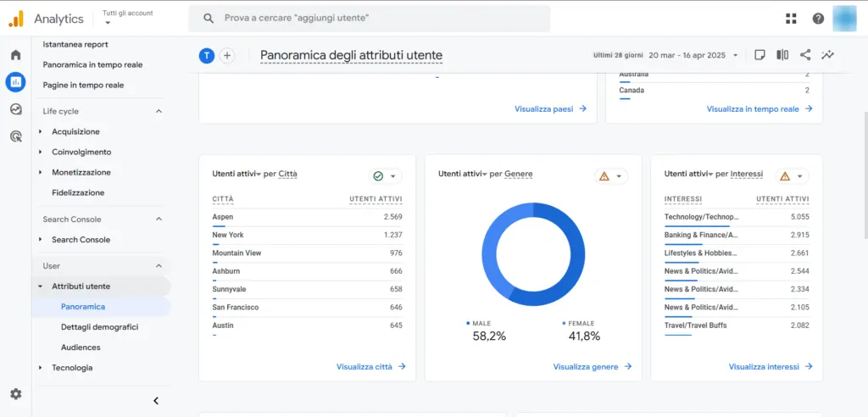The height and width of the screenshot is (417, 868).
Task: Open Panoramica in tempo reale
Action: coord(92,64)
